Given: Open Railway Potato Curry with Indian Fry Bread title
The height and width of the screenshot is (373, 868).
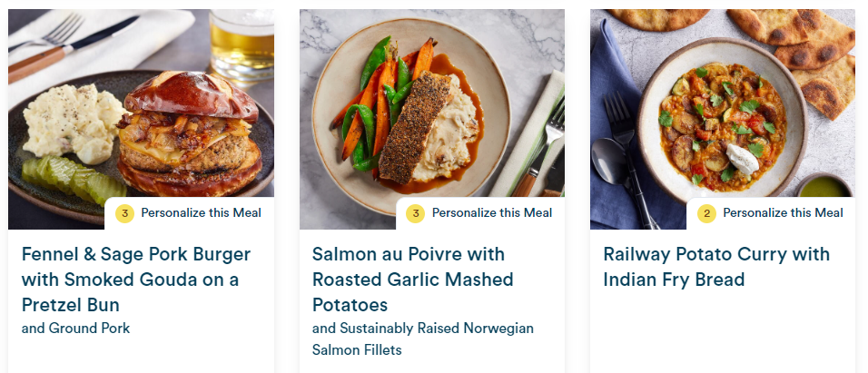Looking at the screenshot, I should coord(717,267).
